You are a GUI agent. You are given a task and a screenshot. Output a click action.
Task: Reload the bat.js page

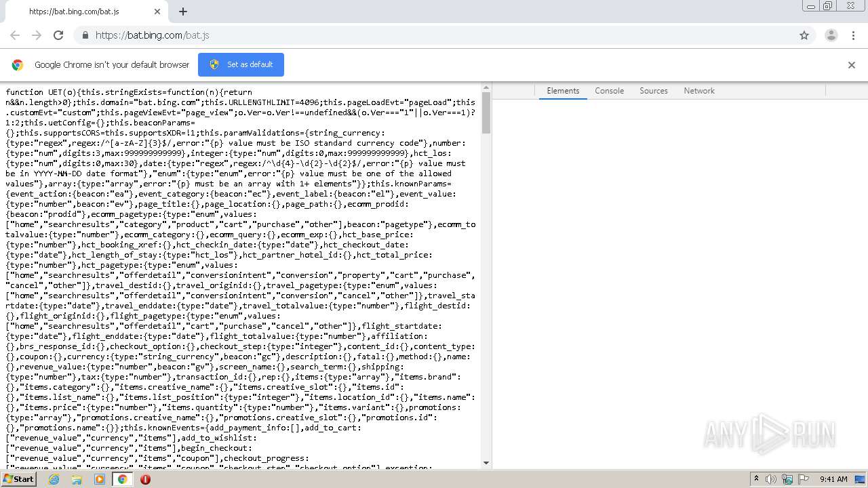58,35
